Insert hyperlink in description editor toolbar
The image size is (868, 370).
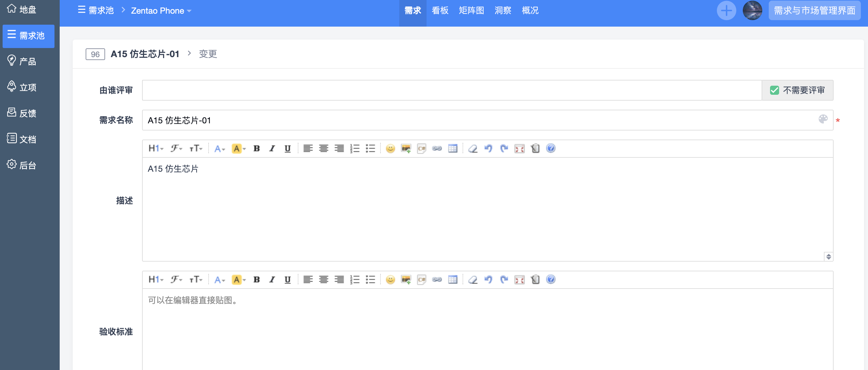(x=437, y=148)
